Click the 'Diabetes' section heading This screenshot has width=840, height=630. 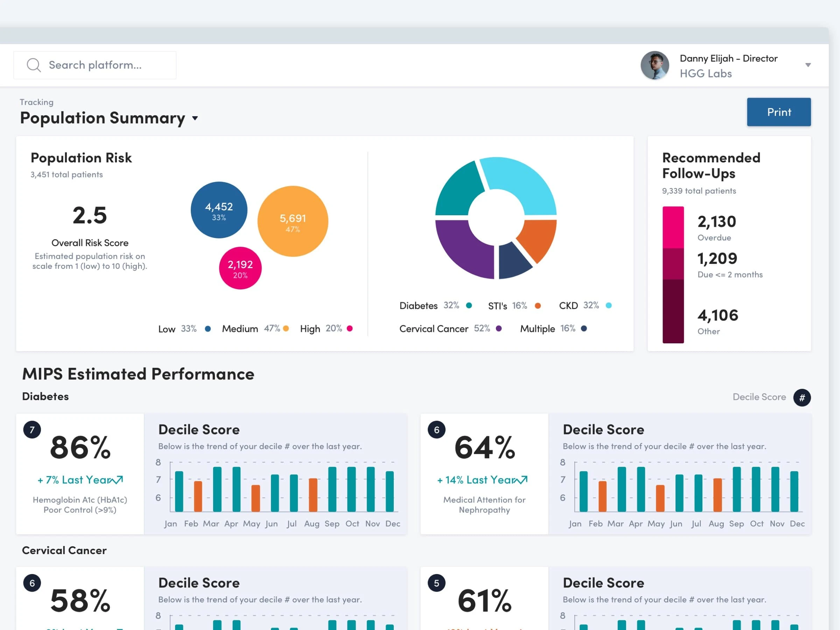tap(45, 397)
